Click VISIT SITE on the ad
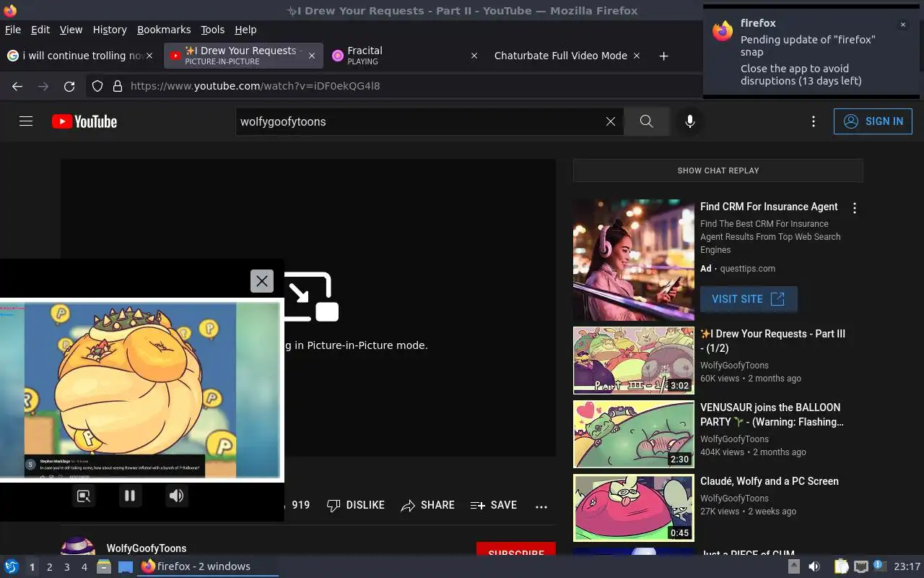Screen dimensions: 924x578 tap(749, 299)
